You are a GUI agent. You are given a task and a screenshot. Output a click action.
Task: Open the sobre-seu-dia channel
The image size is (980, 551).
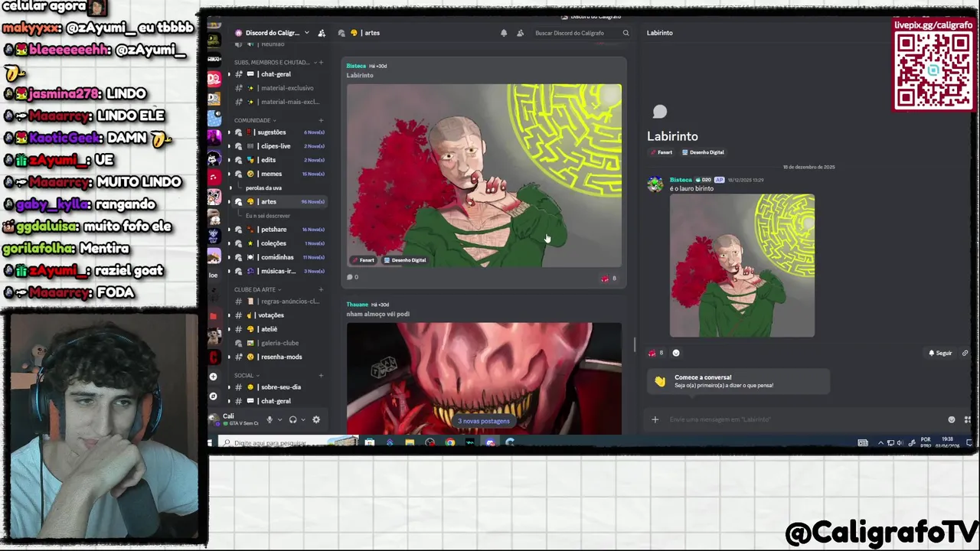pos(279,387)
